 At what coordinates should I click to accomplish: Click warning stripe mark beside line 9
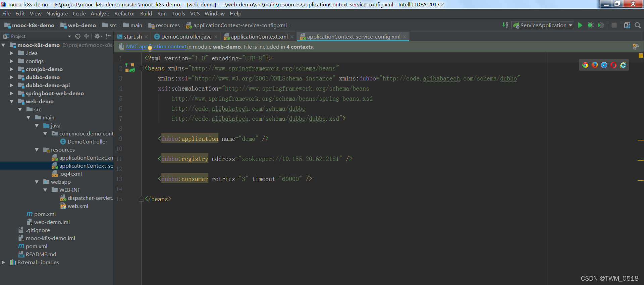pos(641,140)
